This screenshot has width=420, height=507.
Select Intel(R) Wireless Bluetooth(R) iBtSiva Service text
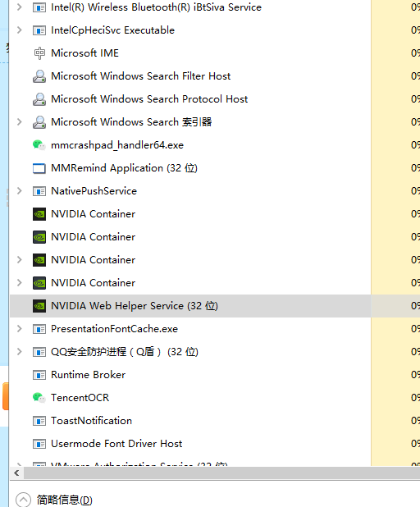click(x=156, y=7)
